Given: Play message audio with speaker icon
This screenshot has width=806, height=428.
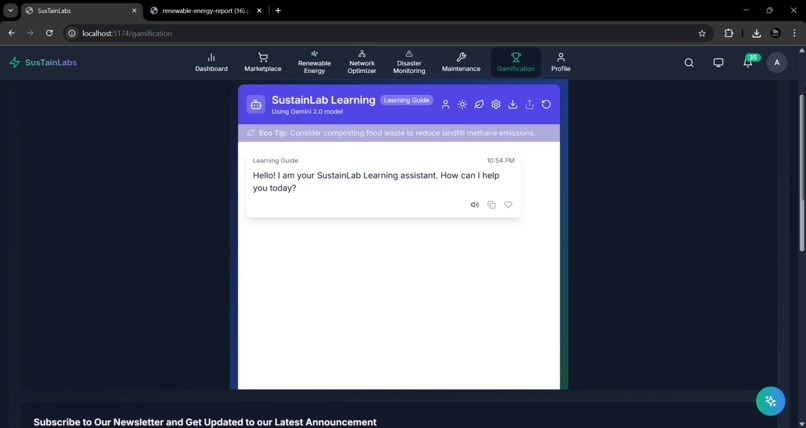Looking at the screenshot, I should coord(474,204).
